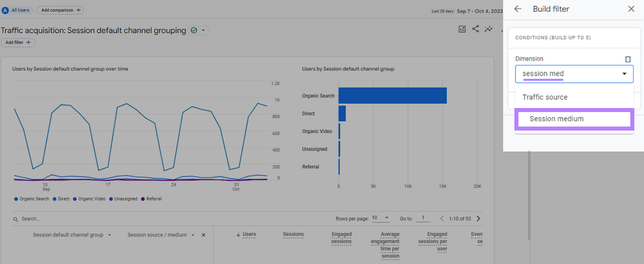This screenshot has height=264, width=644.
Task: Close the Build filter panel
Action: click(x=631, y=9)
